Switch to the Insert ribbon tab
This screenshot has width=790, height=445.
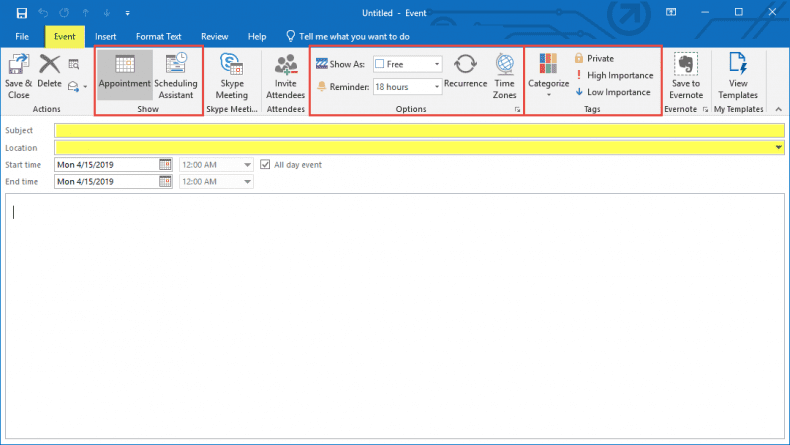(105, 36)
